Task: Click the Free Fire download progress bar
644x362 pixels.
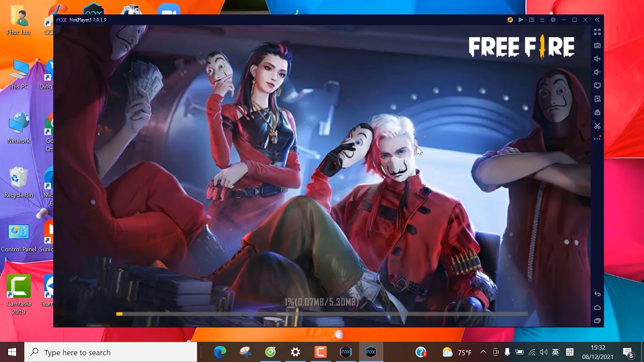Action: point(322,314)
